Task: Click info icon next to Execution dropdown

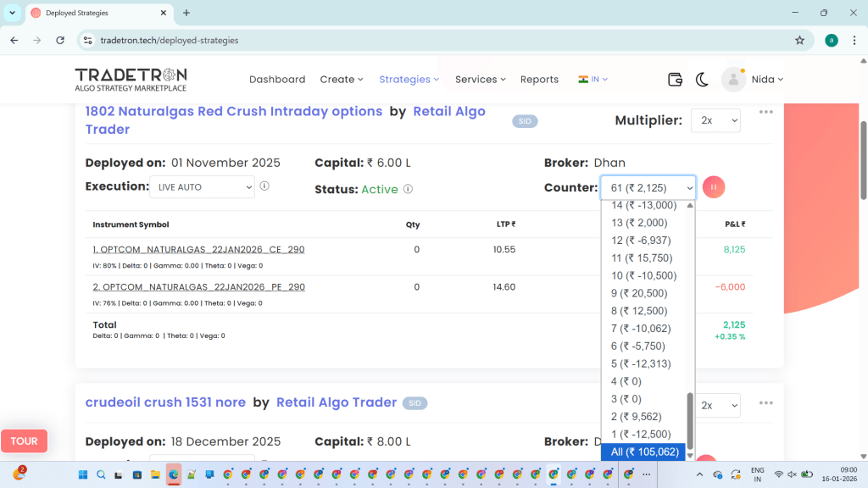Action: coord(264,186)
